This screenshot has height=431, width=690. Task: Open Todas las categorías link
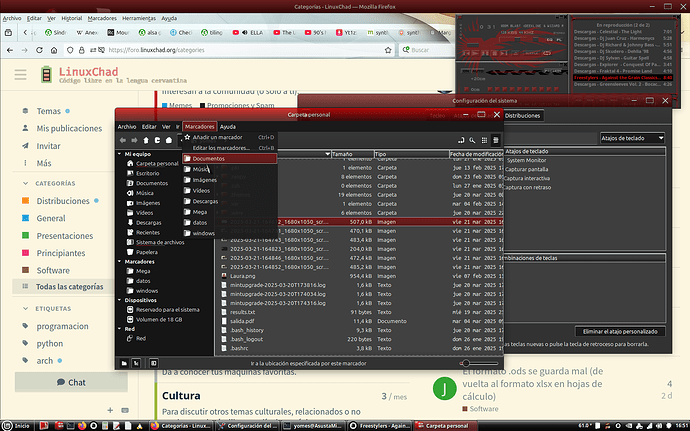coord(70,287)
